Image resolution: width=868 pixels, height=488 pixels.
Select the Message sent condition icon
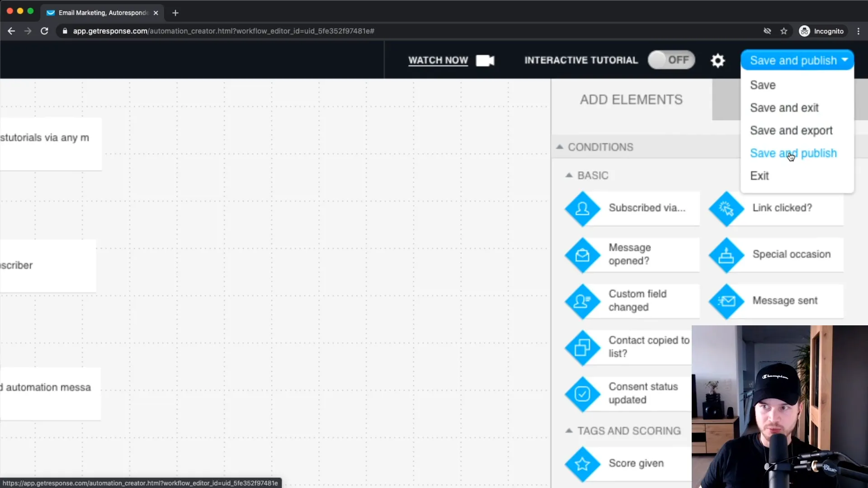pos(726,300)
